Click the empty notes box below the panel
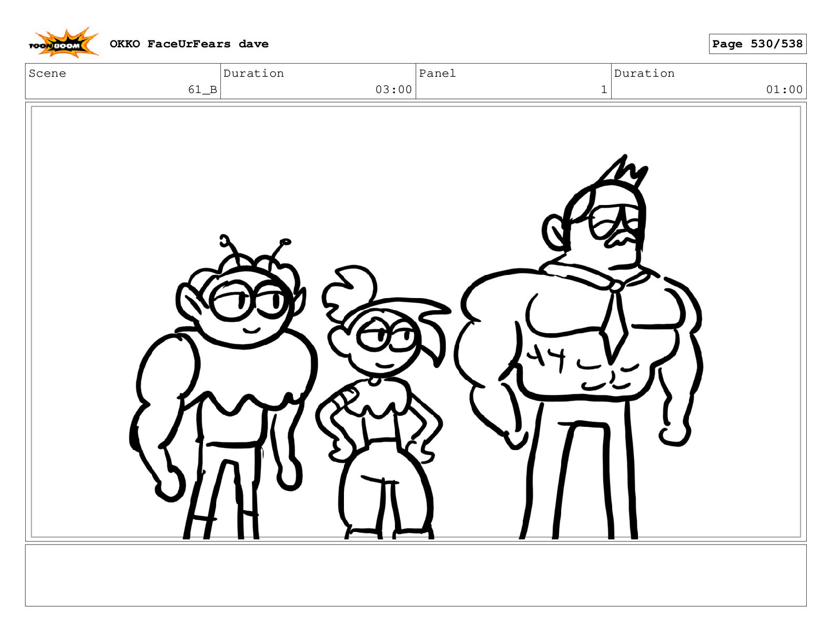This screenshot has height=644, width=832. 416,575
